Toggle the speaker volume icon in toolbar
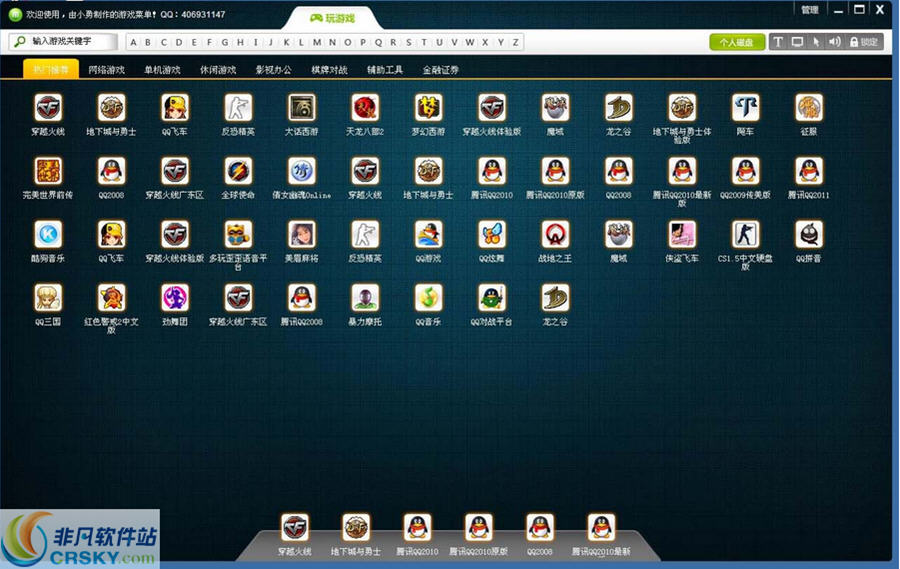 point(834,42)
